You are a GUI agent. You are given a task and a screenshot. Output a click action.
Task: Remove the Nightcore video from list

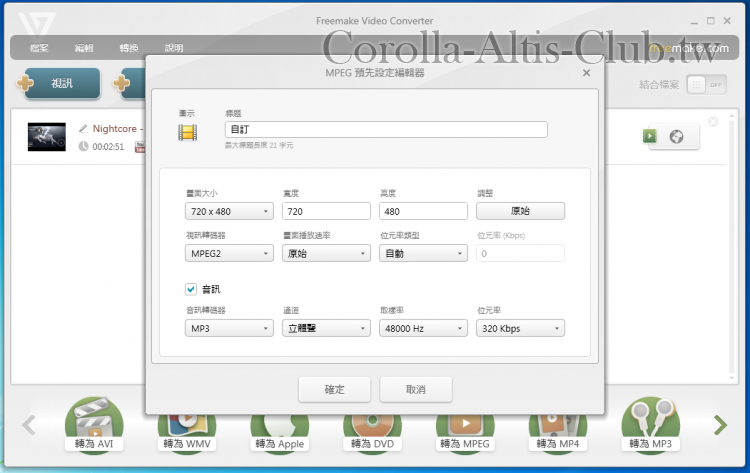coord(713,121)
